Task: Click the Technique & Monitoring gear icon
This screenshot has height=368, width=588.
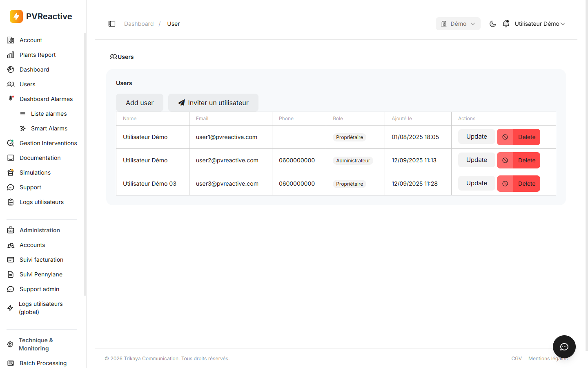Action: (x=10, y=344)
